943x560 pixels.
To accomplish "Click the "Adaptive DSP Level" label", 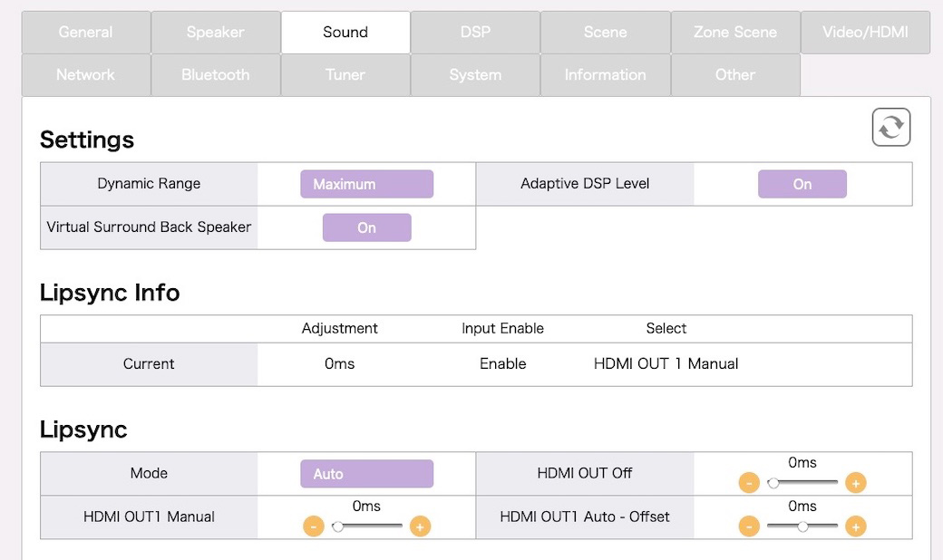I will point(585,183).
